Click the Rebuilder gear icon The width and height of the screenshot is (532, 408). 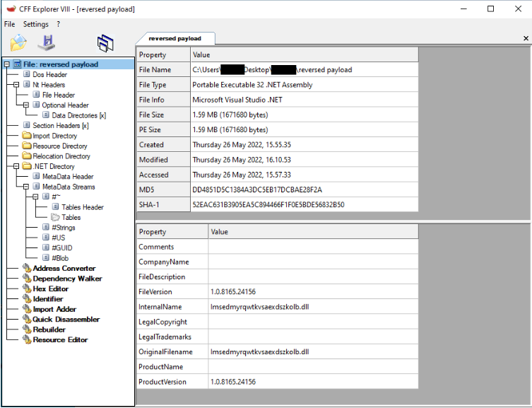pyautogui.click(x=27, y=330)
